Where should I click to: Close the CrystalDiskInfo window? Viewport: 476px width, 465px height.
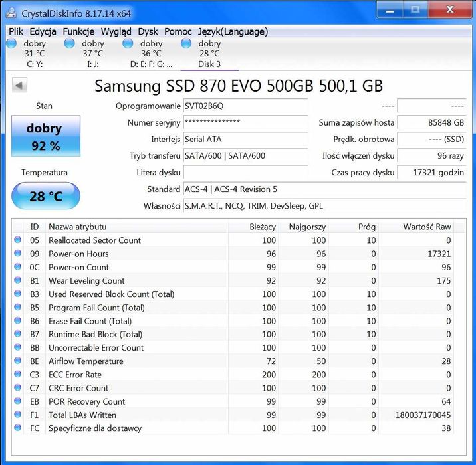[450, 11]
